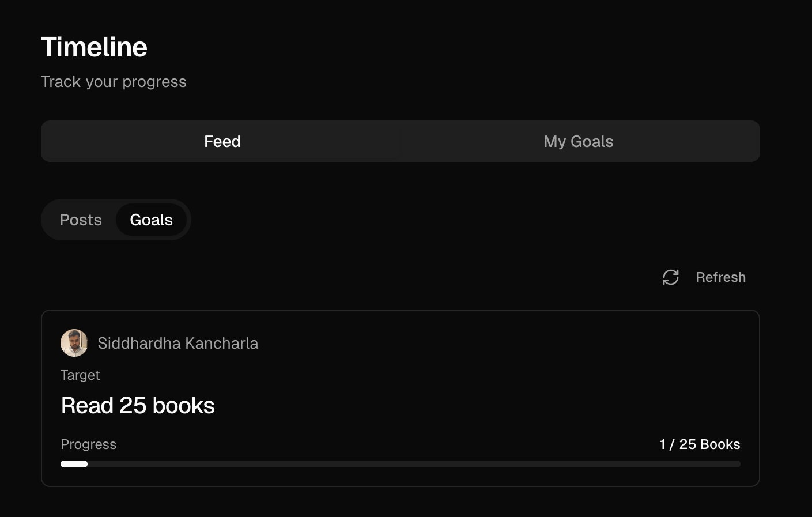Open Siddhardha Kancharla's profile avatar
Screen dimensions: 812x517
(74, 343)
